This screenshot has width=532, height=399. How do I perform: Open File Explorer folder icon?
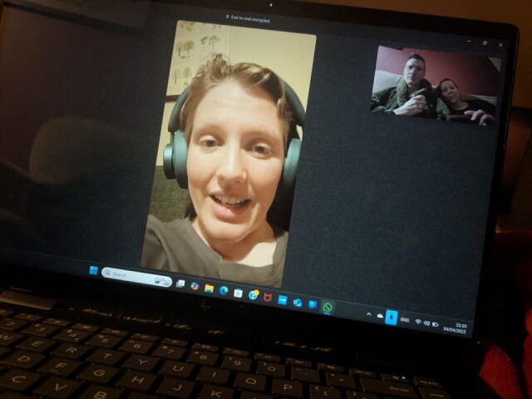[209, 288]
